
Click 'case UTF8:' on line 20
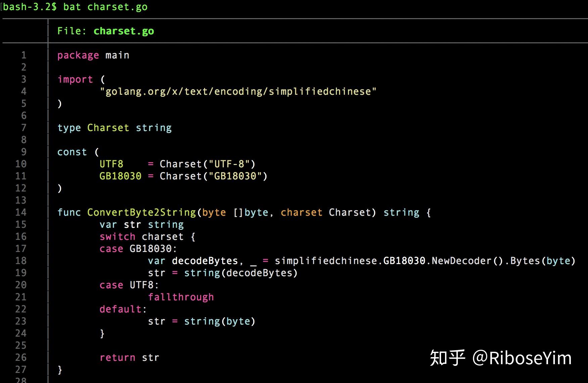129,285
